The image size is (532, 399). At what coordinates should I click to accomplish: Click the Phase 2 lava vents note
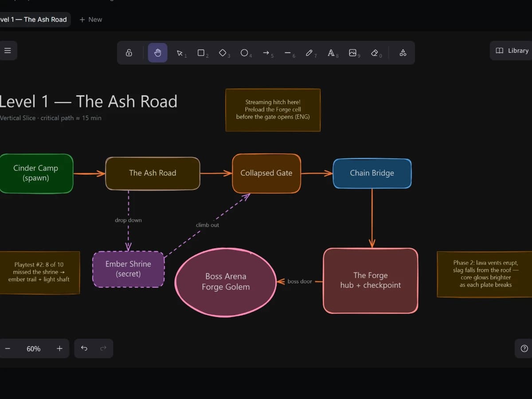point(485,274)
